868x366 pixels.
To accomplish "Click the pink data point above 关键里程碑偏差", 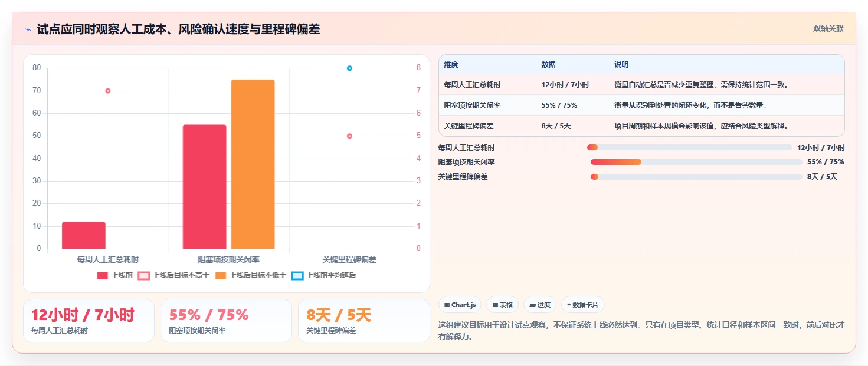I will (x=349, y=136).
